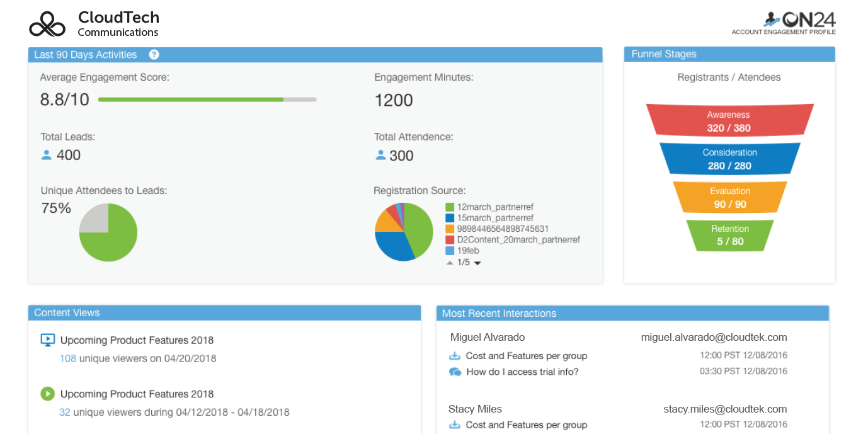Screen dimensions: 868x434
Task: Click the ON24 logo in the top right
Action: [799, 20]
